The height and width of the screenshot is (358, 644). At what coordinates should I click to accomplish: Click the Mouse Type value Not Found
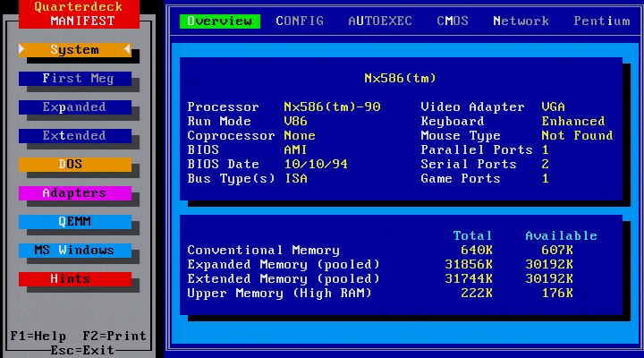coord(578,136)
